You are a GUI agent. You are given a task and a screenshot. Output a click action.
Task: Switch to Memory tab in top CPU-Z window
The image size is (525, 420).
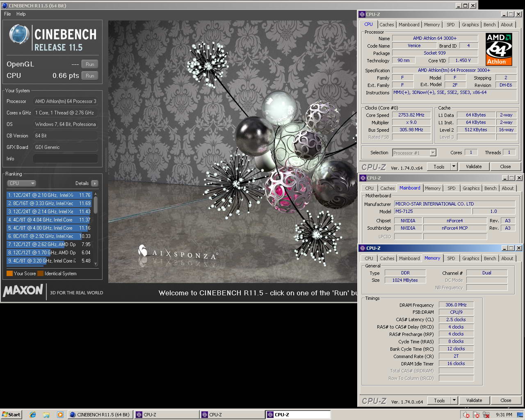point(432,25)
